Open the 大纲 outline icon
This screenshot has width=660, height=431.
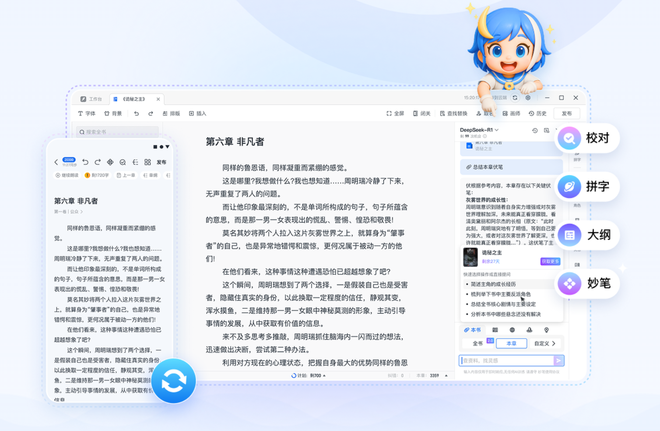pyautogui.click(x=570, y=235)
